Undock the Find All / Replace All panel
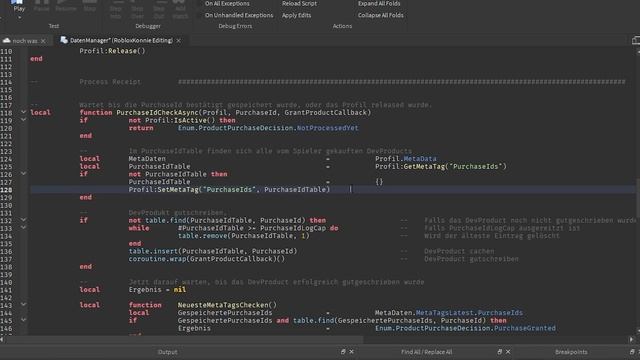 pyautogui.click(x=500, y=351)
